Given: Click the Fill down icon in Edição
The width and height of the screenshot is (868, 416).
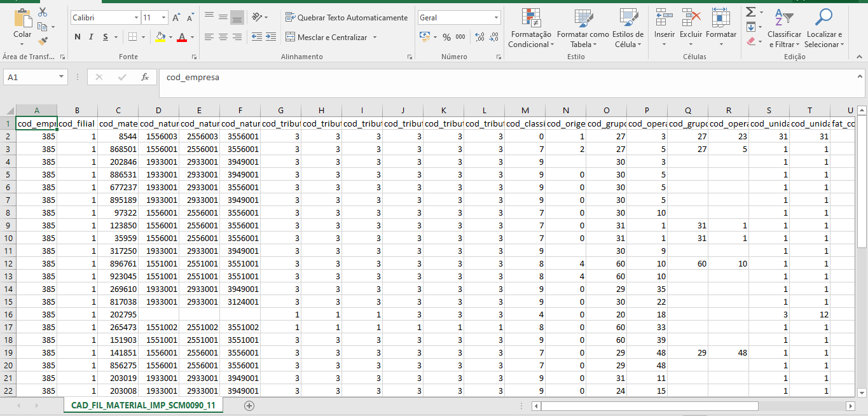Looking at the screenshot, I should point(750,27).
